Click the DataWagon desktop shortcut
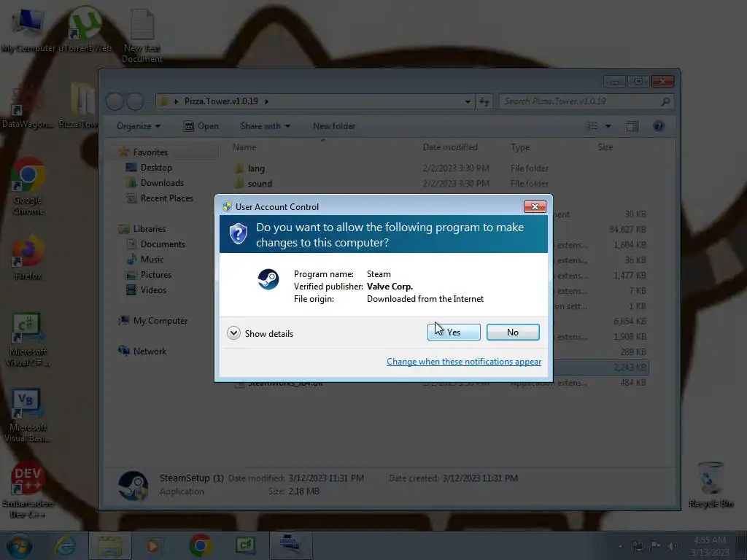747x560 pixels. pyautogui.click(x=28, y=106)
